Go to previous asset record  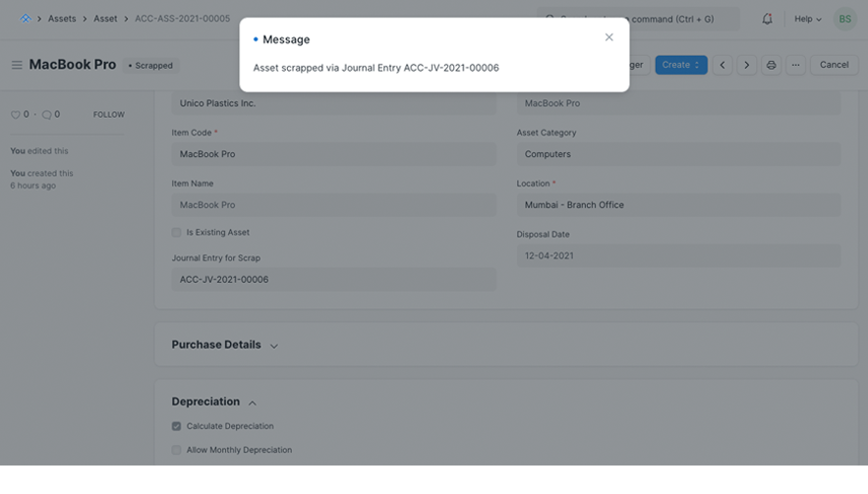(723, 65)
